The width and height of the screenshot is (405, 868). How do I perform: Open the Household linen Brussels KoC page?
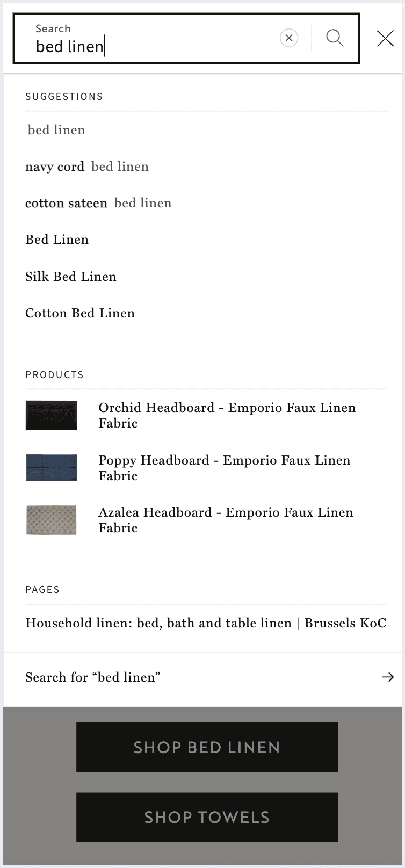tap(206, 623)
